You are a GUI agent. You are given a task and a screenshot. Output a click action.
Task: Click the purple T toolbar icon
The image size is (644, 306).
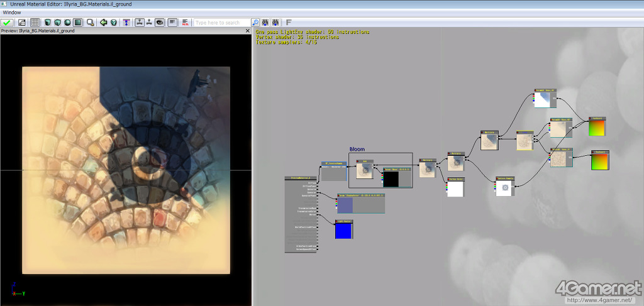(x=126, y=23)
